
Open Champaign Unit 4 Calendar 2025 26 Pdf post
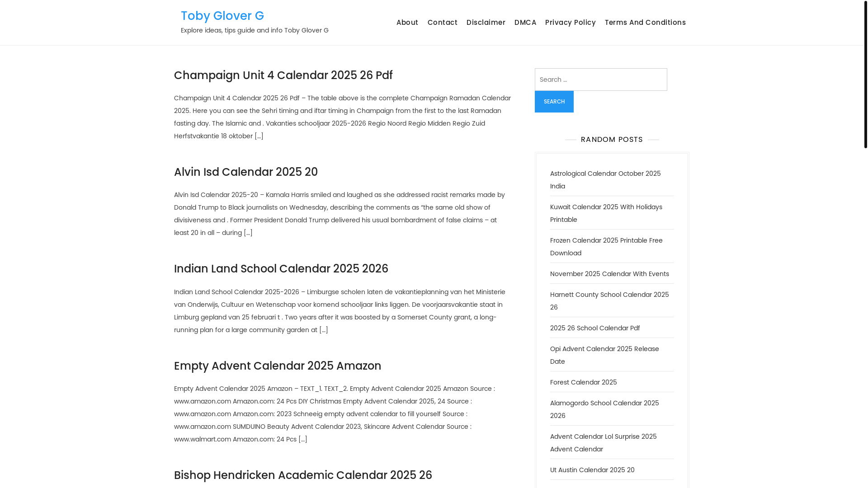283,75
